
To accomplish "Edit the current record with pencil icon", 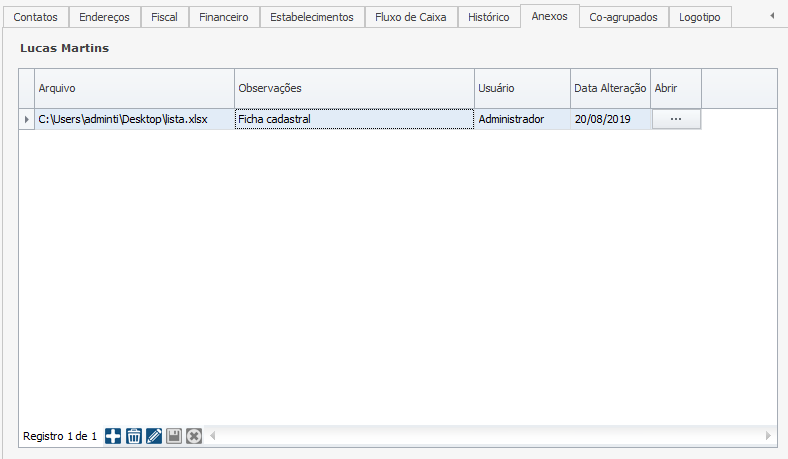I will click(x=153, y=436).
